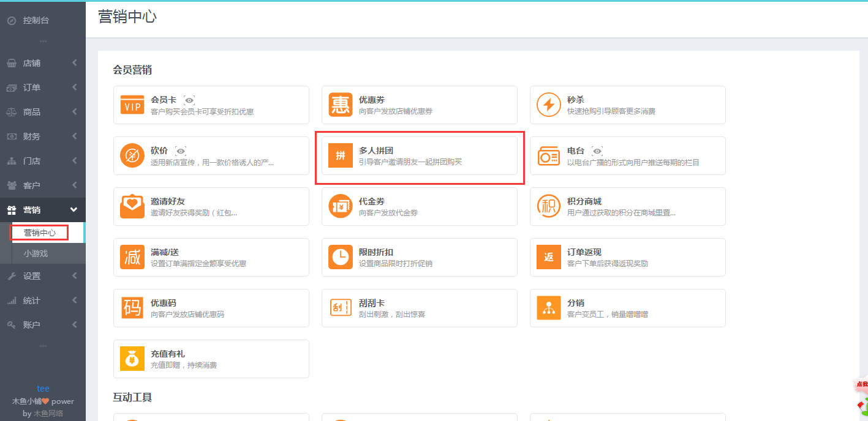Click the clock 限时折扣 icon
Image resolution: width=868 pixels, height=421 pixels.
(340, 257)
